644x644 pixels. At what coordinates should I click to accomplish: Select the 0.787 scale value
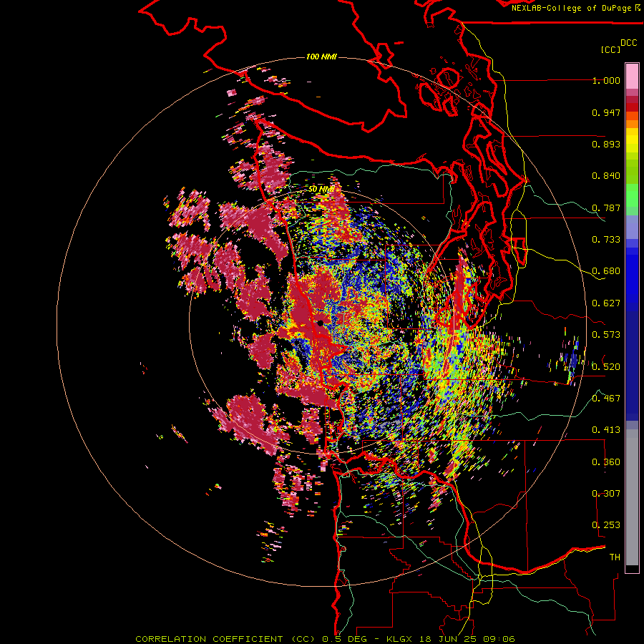[606, 208]
